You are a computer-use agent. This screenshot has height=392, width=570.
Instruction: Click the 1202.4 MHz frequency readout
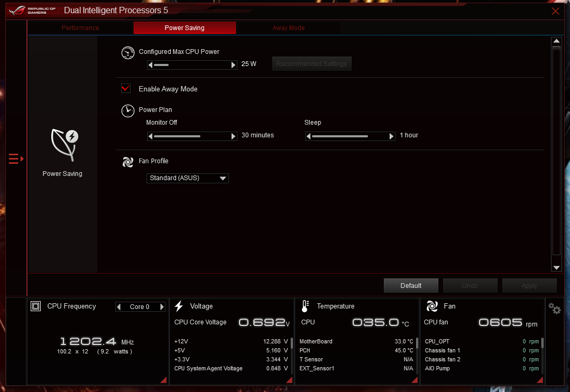point(97,341)
